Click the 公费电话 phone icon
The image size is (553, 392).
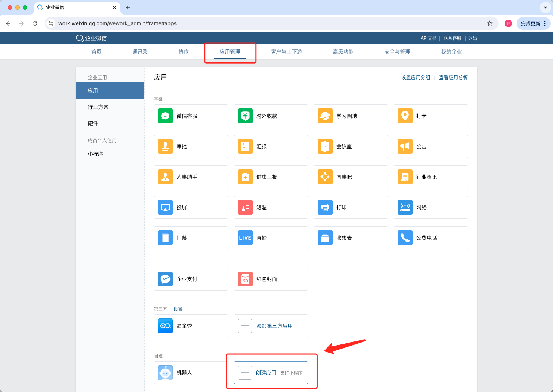405,238
